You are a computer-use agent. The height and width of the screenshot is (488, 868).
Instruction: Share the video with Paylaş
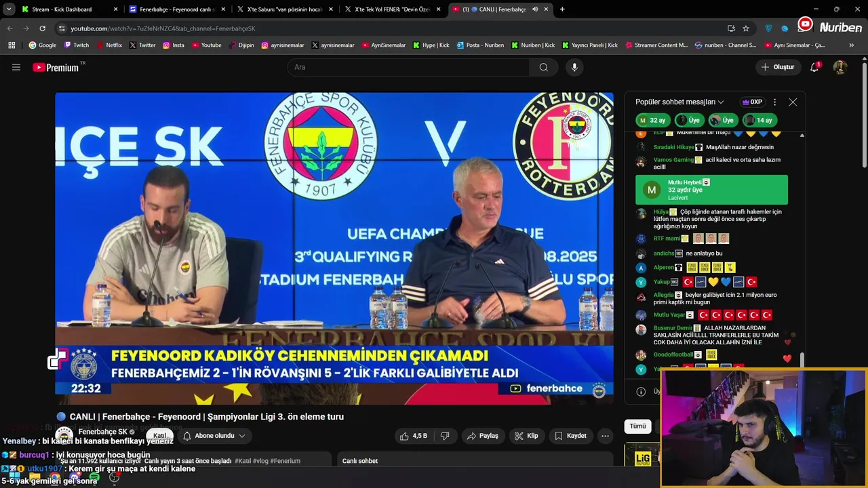pos(482,436)
